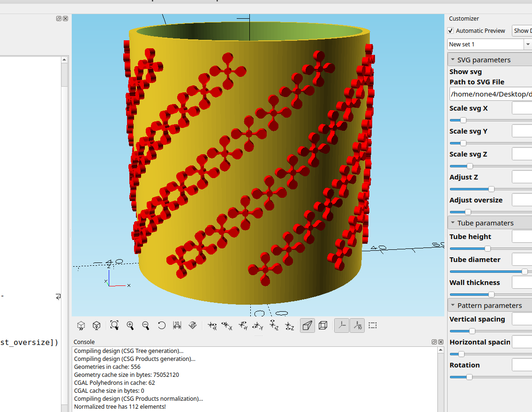Viewport: 532px width, 412px height.
Task: Select the Orthogonal projection icon
Action: pos(323,325)
